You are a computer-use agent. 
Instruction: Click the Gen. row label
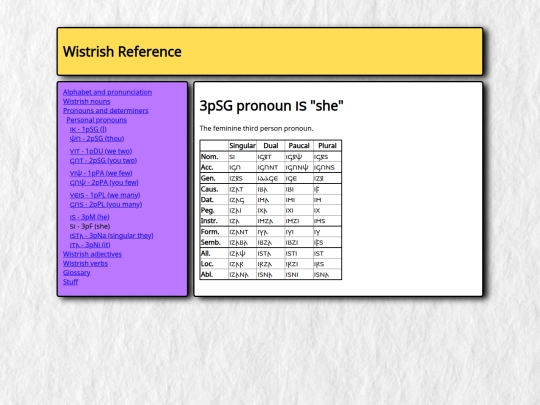(214, 178)
